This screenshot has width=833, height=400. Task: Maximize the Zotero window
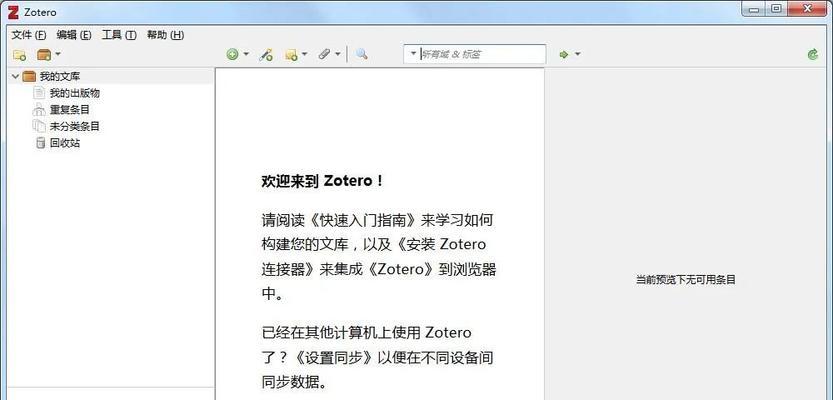(x=776, y=8)
